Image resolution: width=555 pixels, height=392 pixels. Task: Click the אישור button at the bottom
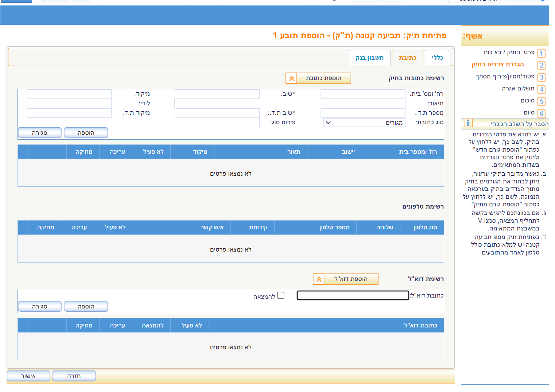click(28, 376)
